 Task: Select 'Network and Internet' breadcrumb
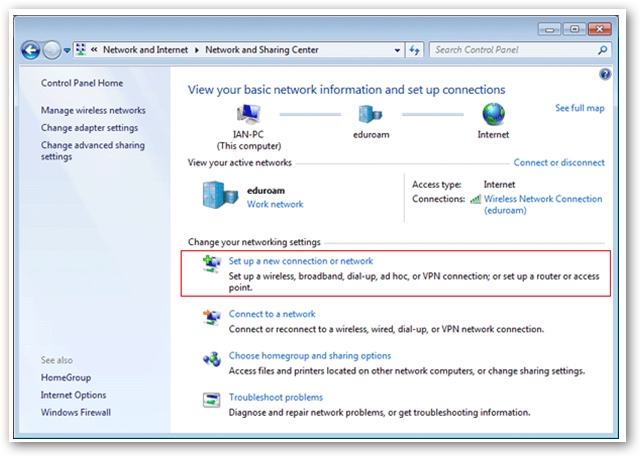[x=145, y=50]
